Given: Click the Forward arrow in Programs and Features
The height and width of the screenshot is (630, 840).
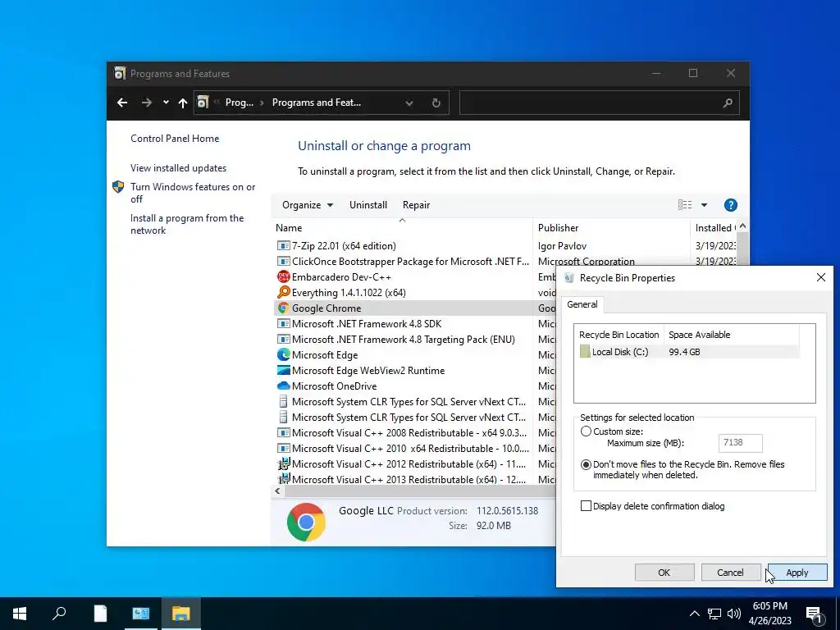Looking at the screenshot, I should click(146, 103).
